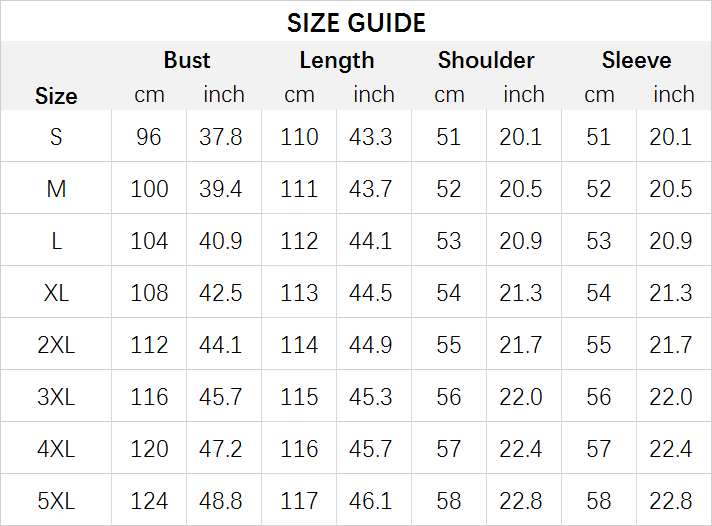Select the M size row label

(x=56, y=189)
